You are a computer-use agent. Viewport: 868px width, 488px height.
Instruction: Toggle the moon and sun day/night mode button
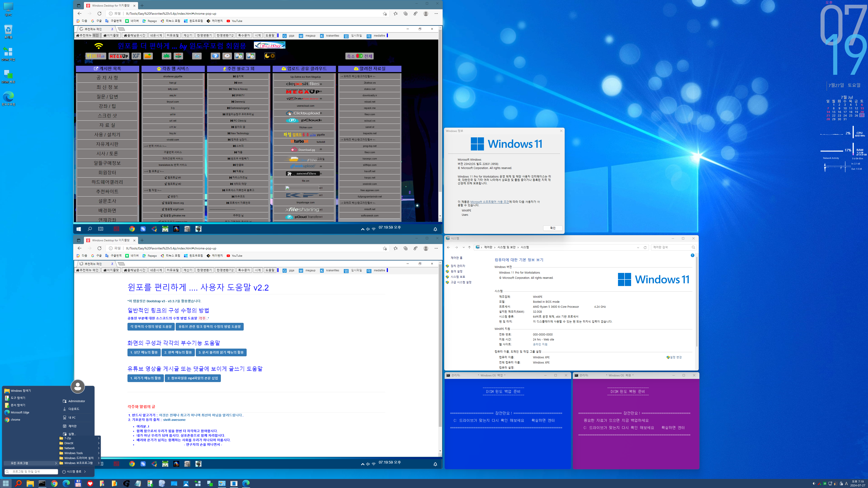270,56
